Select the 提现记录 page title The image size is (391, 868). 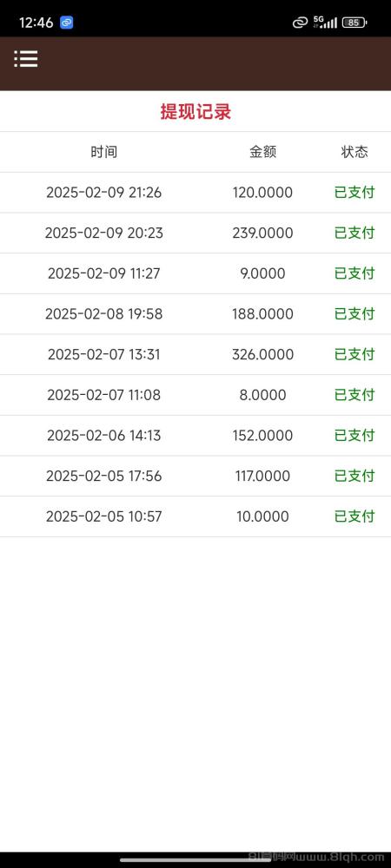(195, 112)
